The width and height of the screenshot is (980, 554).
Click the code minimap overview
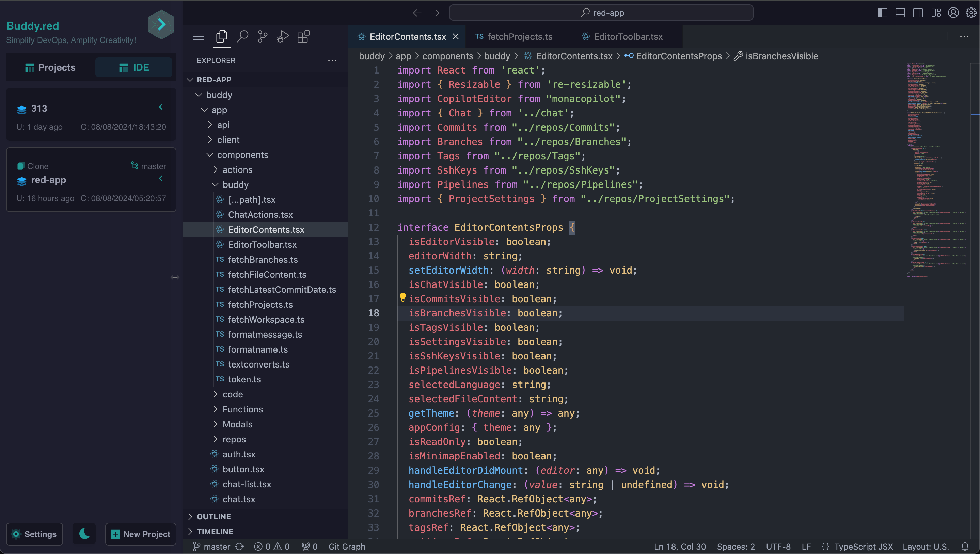[x=938, y=170]
